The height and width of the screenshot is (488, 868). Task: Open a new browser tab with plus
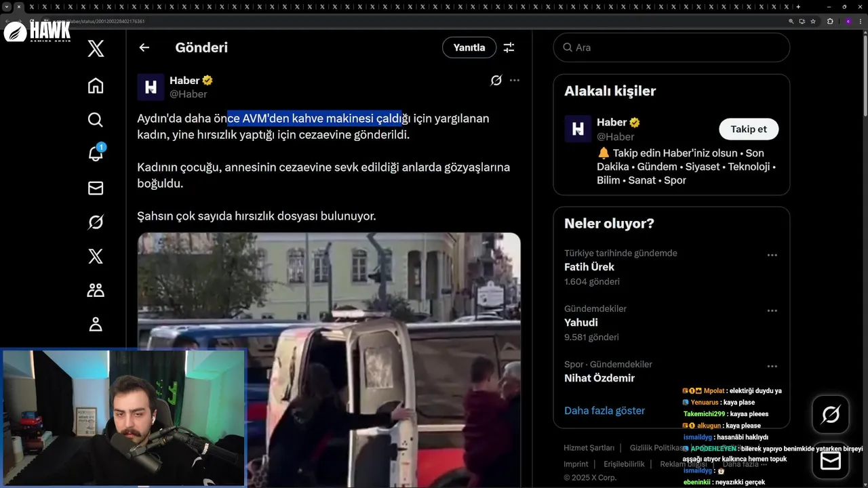click(x=798, y=7)
